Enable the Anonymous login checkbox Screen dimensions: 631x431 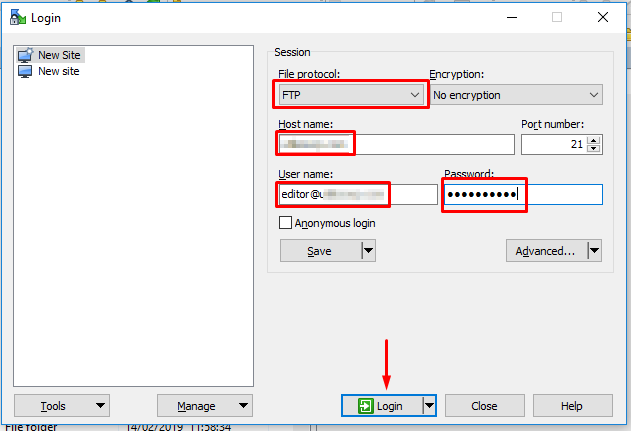[x=285, y=223]
